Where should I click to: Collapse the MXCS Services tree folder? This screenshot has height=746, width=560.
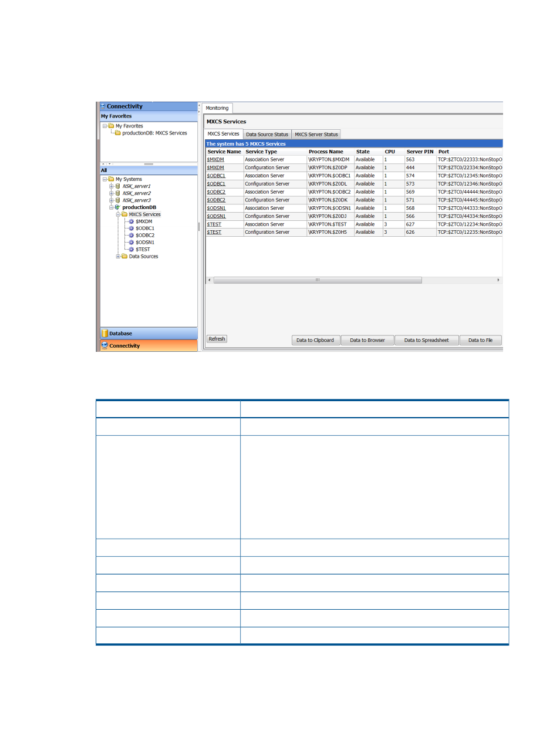pyautogui.click(x=118, y=214)
